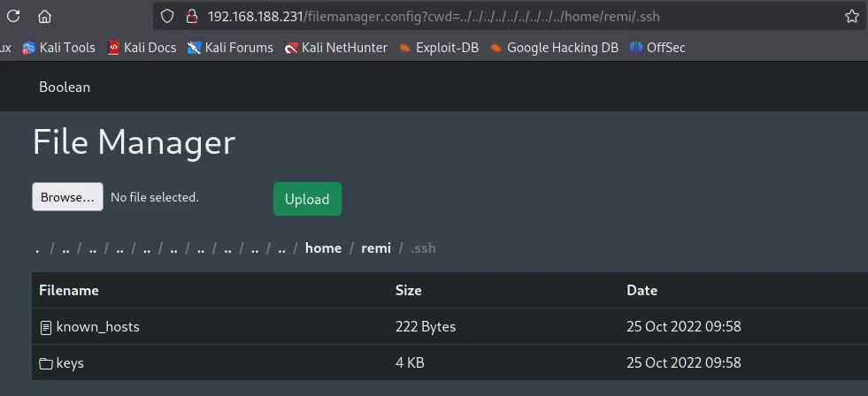Click the insecure connection padlock icon

click(189, 16)
